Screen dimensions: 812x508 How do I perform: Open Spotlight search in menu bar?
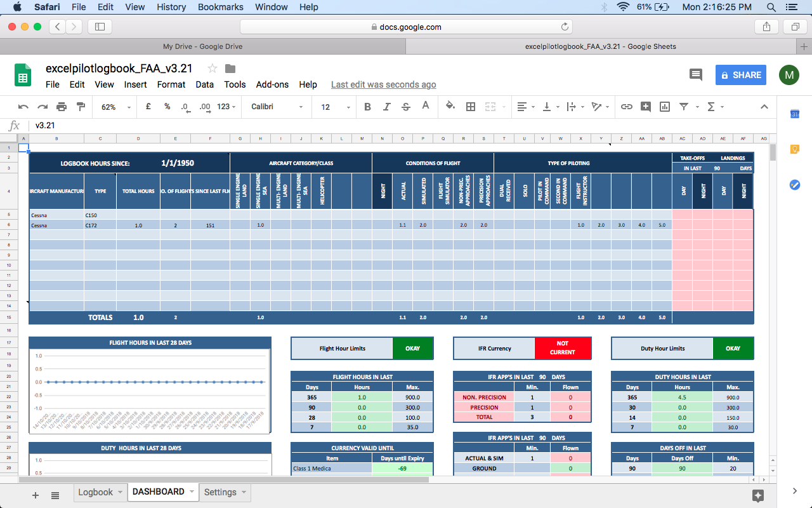(x=771, y=7)
